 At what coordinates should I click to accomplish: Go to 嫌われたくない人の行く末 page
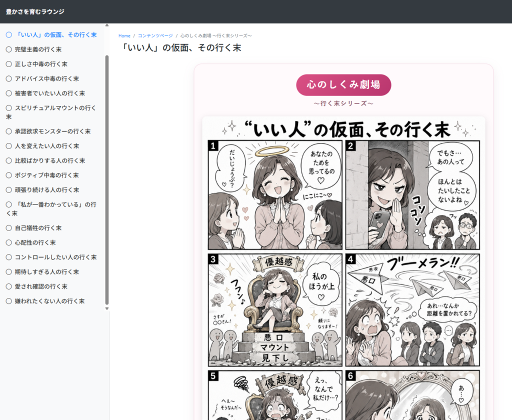coord(49,301)
